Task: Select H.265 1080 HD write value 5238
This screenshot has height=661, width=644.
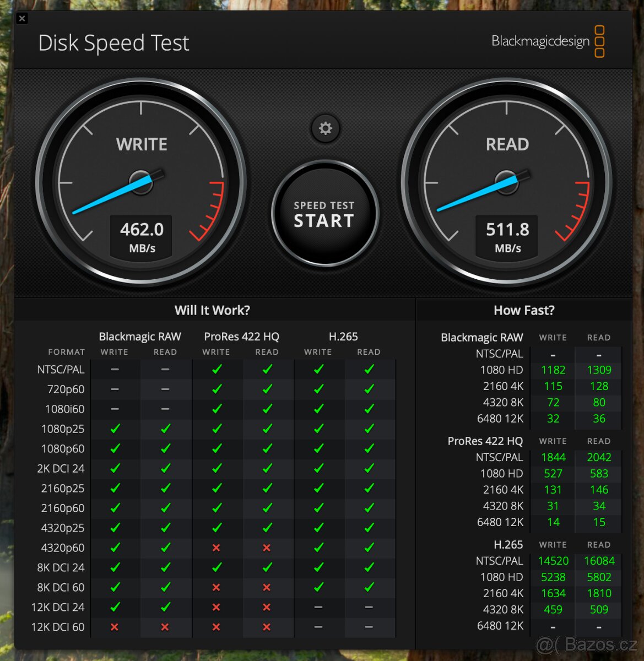Action: click(553, 577)
